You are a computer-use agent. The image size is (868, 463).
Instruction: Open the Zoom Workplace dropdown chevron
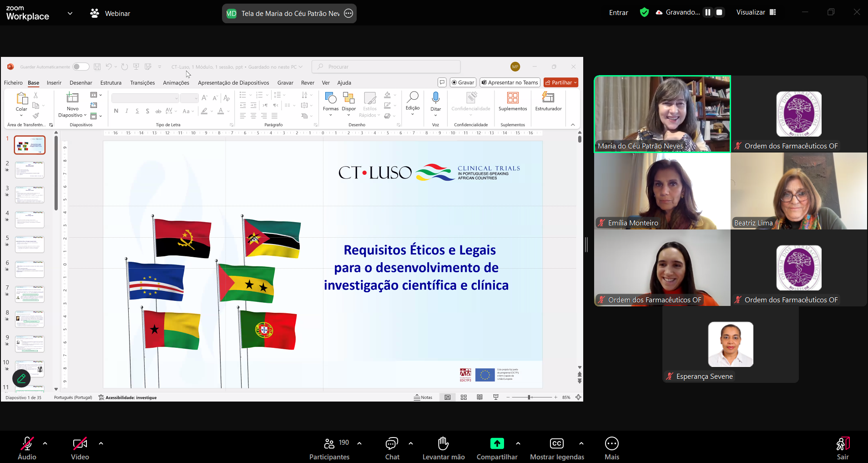click(x=70, y=13)
